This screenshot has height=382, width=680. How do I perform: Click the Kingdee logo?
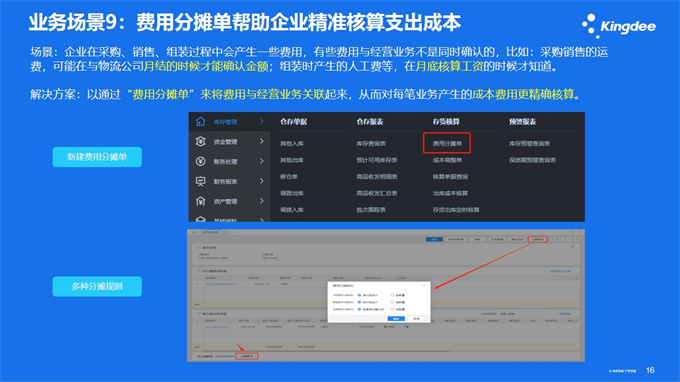[x=619, y=26]
